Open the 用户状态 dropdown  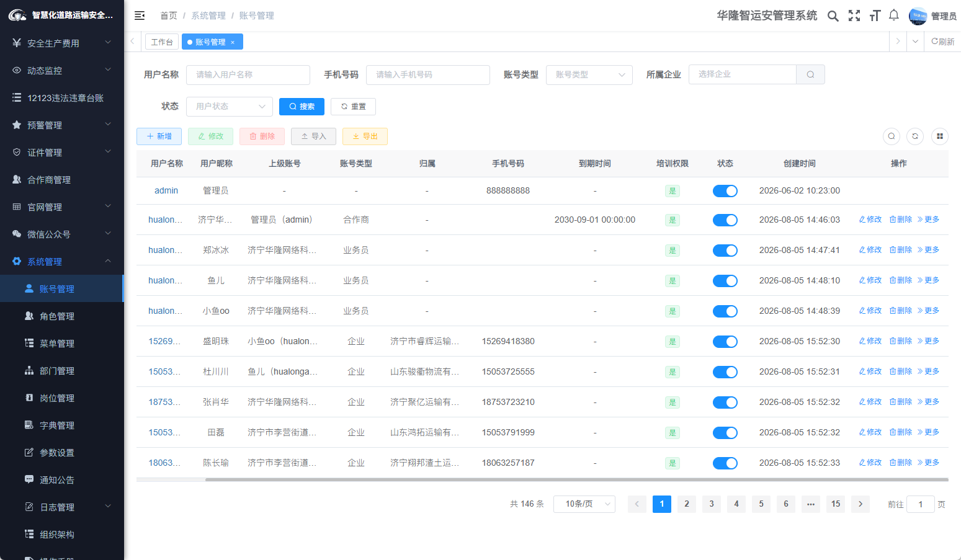click(230, 107)
